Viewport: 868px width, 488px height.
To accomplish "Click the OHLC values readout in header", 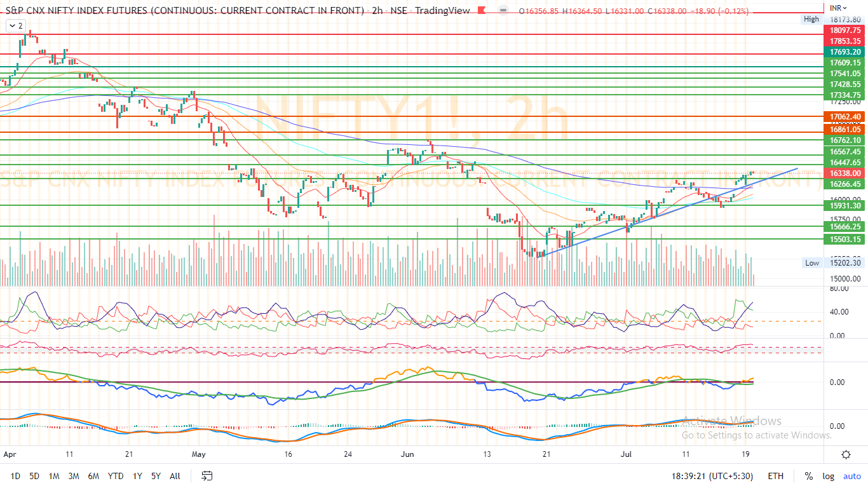I will click(x=634, y=11).
